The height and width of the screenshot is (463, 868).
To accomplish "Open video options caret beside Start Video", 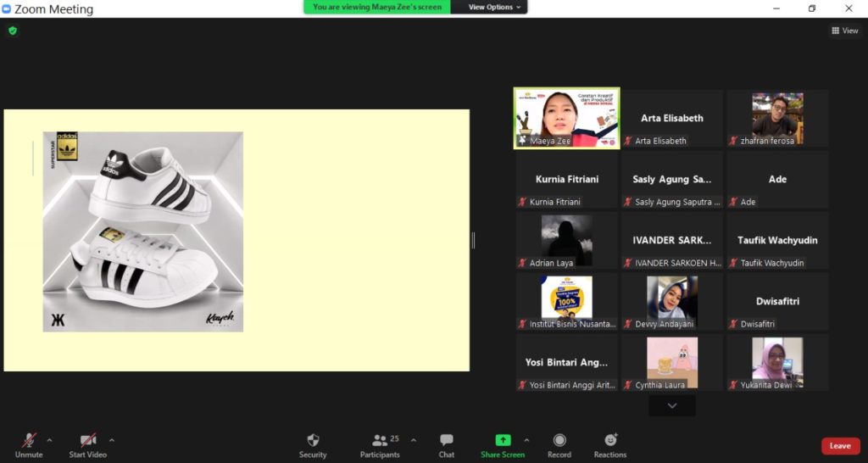I will pyautogui.click(x=112, y=440).
